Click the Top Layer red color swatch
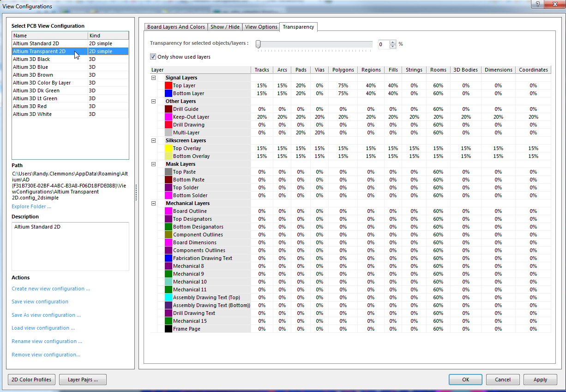 [169, 85]
